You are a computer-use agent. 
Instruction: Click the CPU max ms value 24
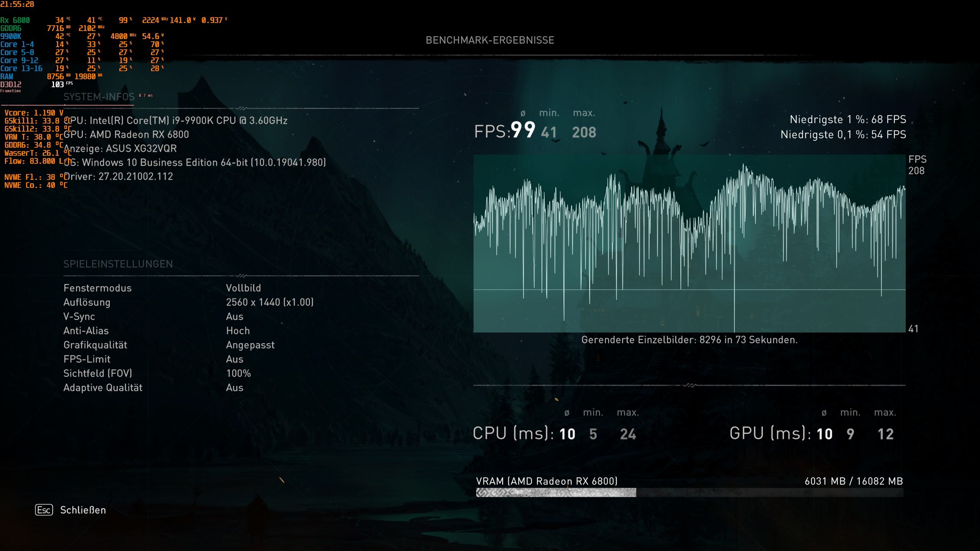click(628, 434)
